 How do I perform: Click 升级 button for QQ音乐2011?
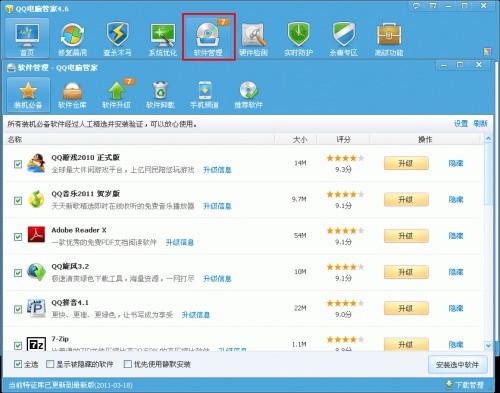[406, 200]
